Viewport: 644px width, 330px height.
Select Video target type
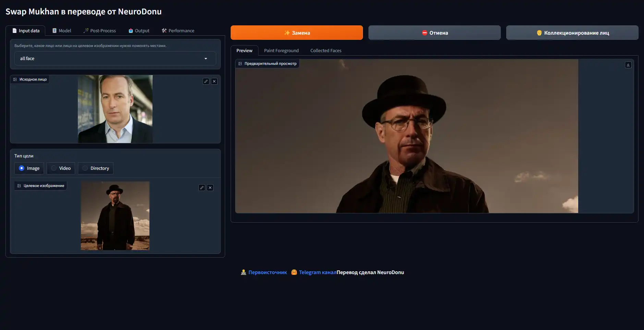(61, 168)
